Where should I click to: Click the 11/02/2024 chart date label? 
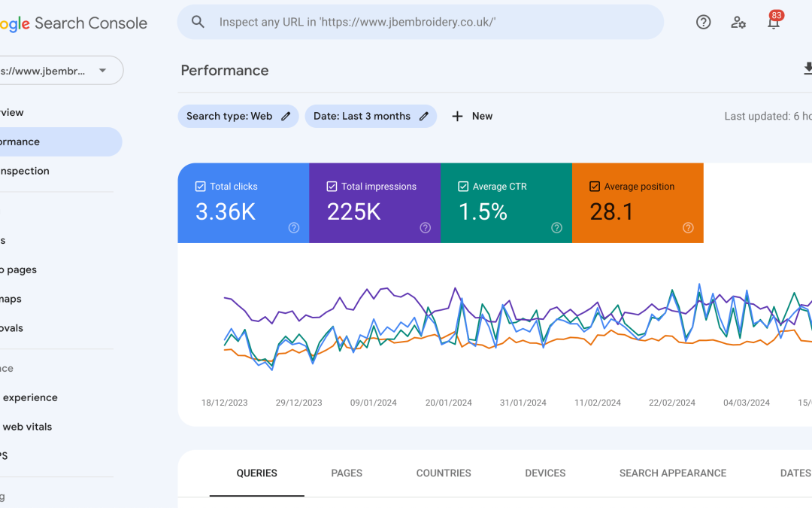(x=598, y=403)
